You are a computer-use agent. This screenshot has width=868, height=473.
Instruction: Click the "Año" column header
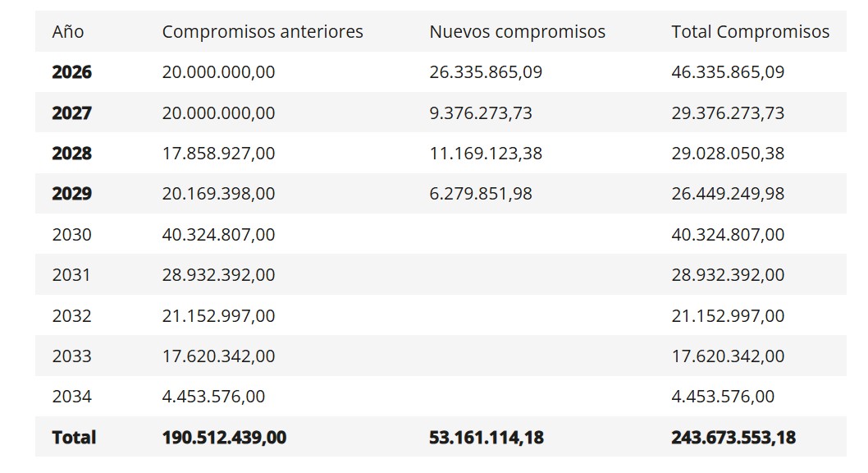coord(68,32)
